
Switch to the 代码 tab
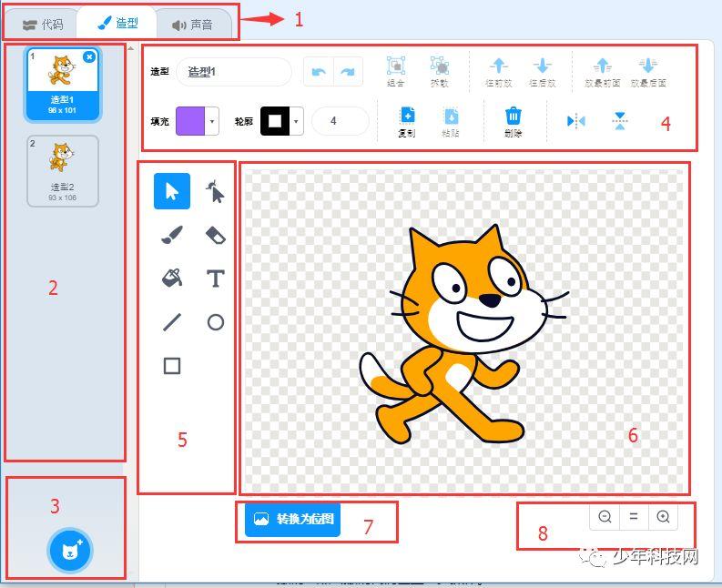(x=43, y=24)
